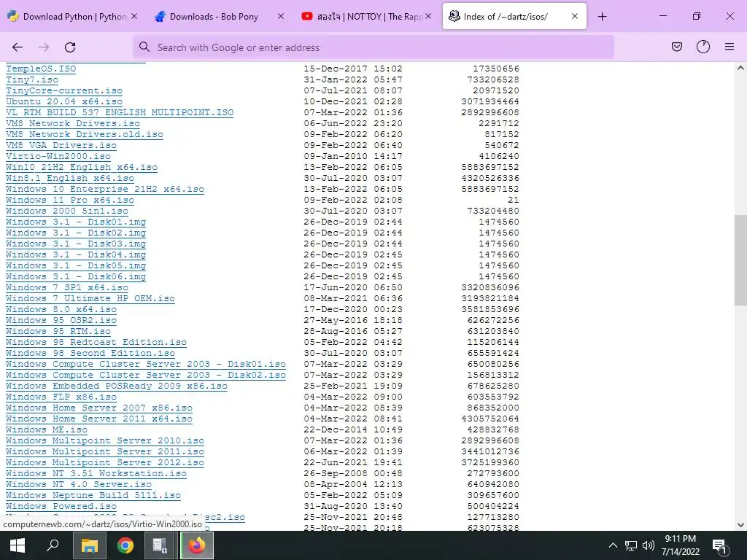The width and height of the screenshot is (747, 560).
Task: Open the taskbar clock and date
Action: click(681, 545)
